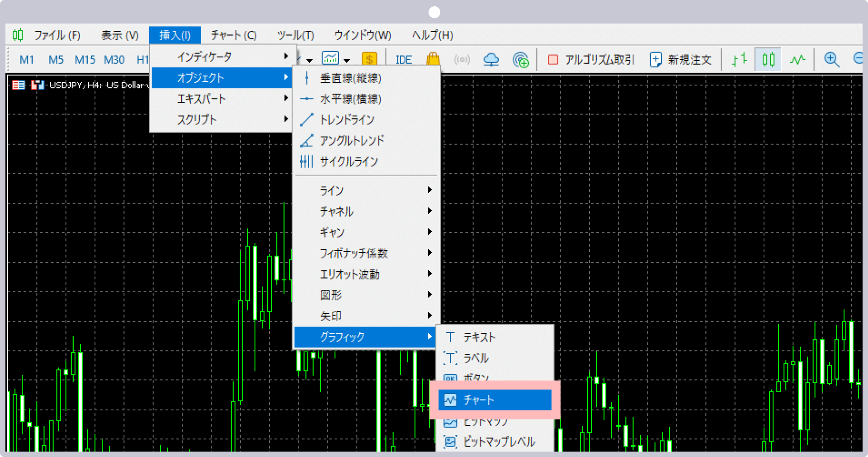This screenshot has height=457, width=868.
Task: Open the 表示 (V) menu
Action: pyautogui.click(x=119, y=35)
